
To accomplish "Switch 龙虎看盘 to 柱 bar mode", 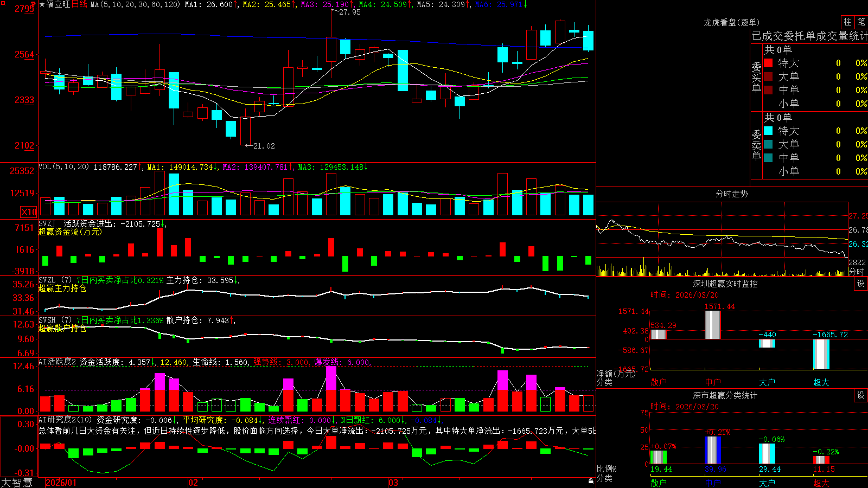I will [x=847, y=22].
